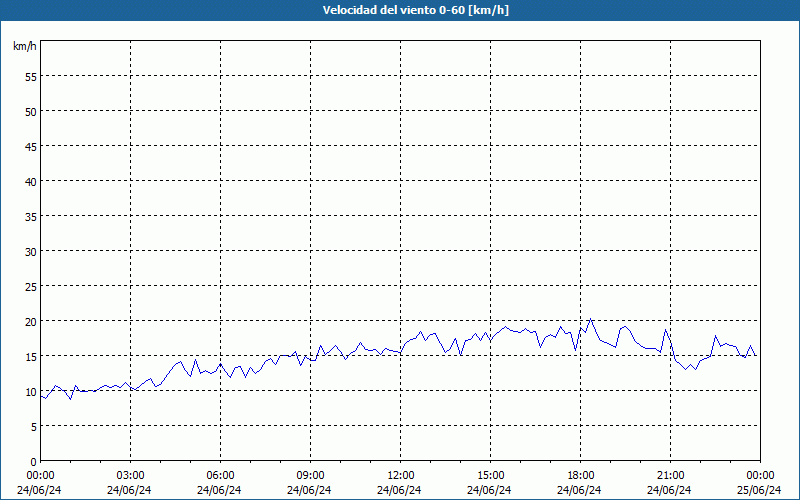Image resolution: width=800 pixels, height=500 pixels.
Task: Select the 20 tick label on y-axis
Action: (x=31, y=321)
